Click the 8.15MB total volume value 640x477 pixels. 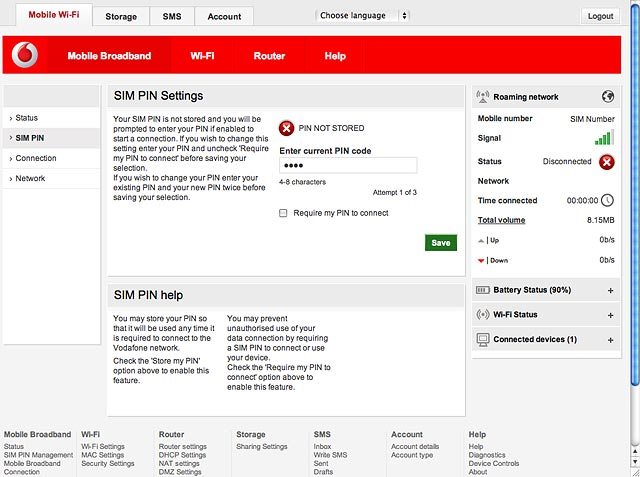[x=601, y=220]
